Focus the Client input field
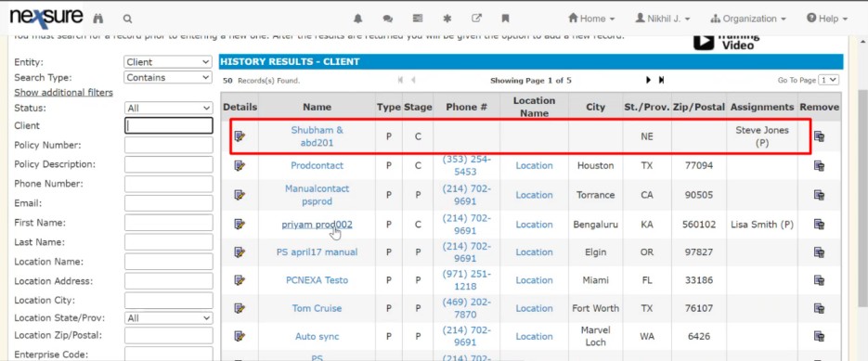The width and height of the screenshot is (868, 361). point(168,125)
